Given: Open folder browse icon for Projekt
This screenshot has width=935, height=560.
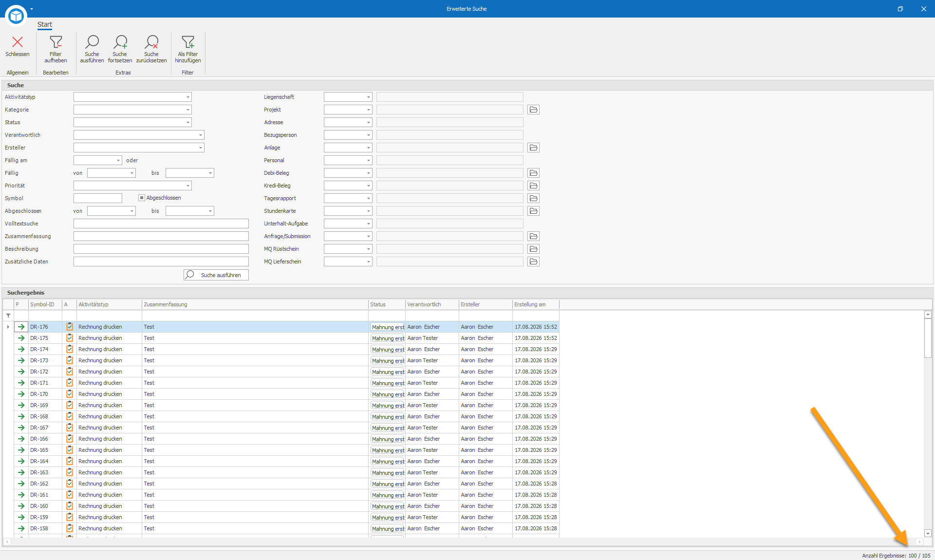Looking at the screenshot, I should tap(533, 110).
